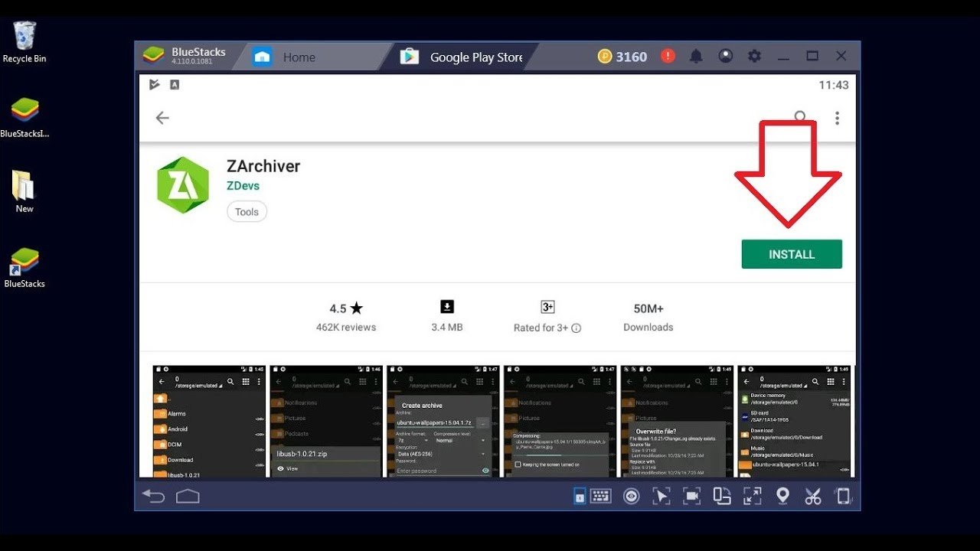This screenshot has width=980, height=551.
Task: Open the BlueStacks account profile icon
Action: pyautogui.click(x=725, y=56)
